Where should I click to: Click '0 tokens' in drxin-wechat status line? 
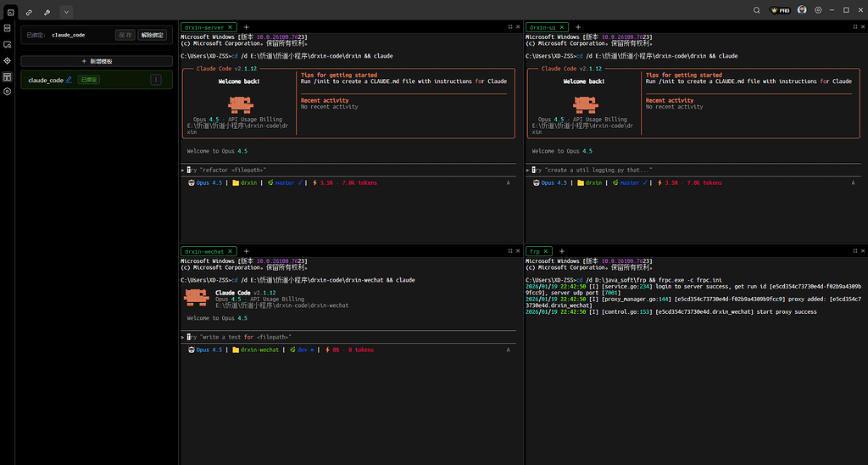pos(361,350)
